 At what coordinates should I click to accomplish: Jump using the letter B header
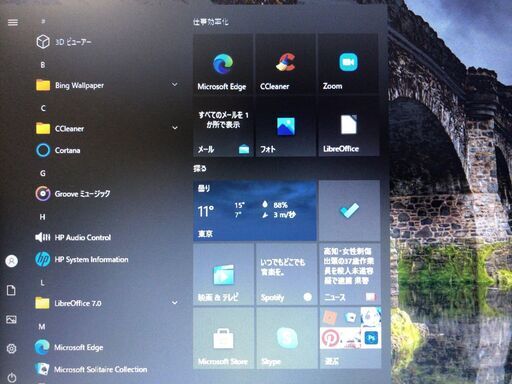(43, 65)
